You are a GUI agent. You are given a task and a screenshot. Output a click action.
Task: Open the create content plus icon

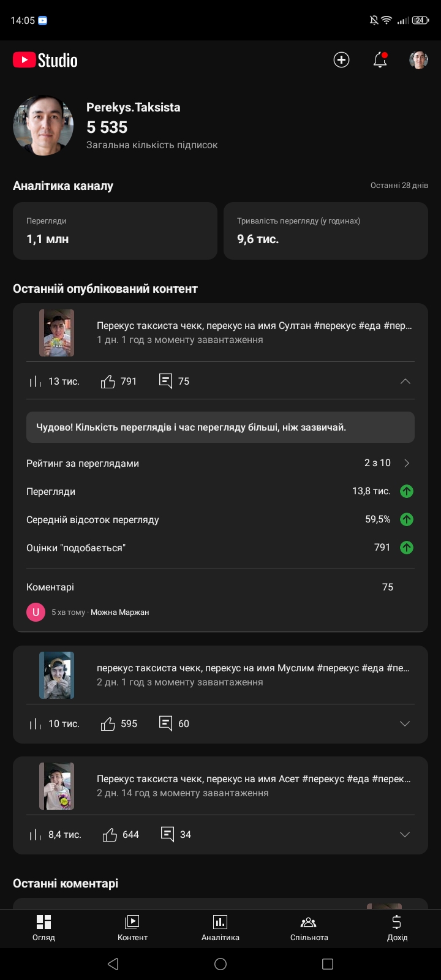pyautogui.click(x=341, y=60)
